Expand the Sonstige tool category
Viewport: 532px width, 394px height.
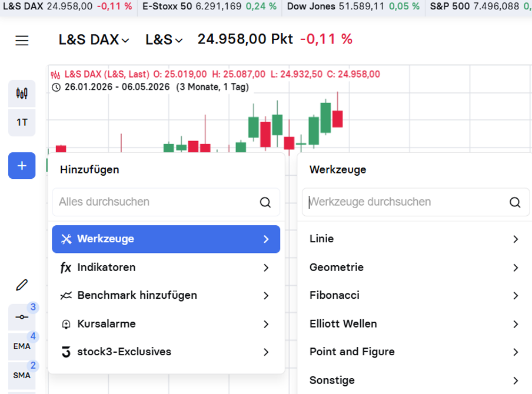[414, 380]
